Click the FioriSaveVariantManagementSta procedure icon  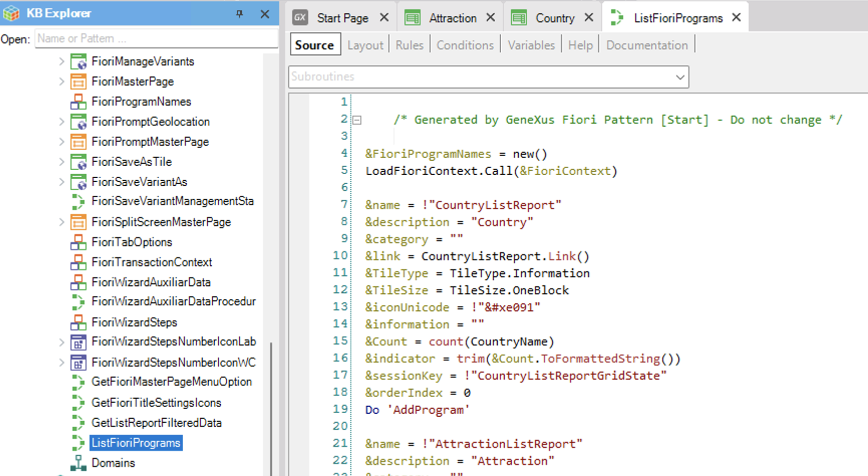(78, 201)
